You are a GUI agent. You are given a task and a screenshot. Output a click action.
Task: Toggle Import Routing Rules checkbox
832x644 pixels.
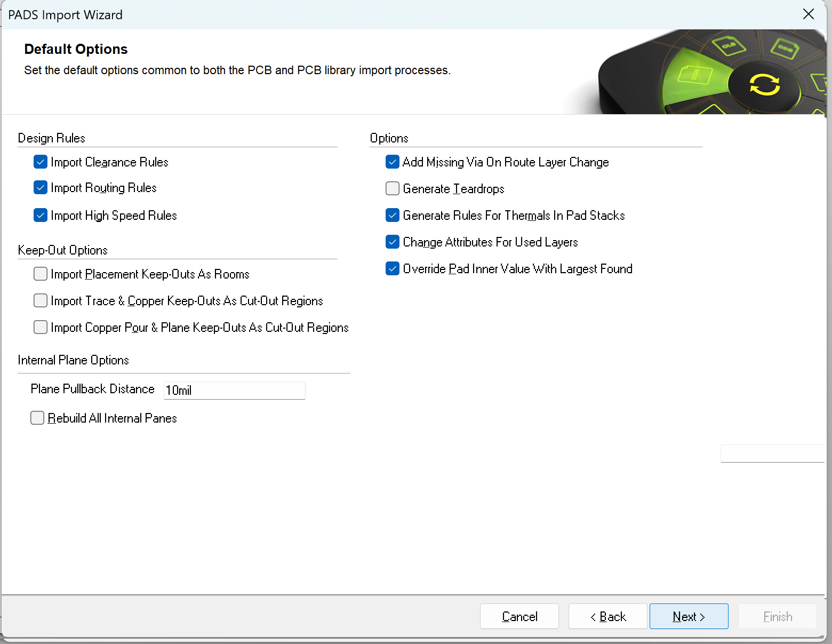(41, 188)
